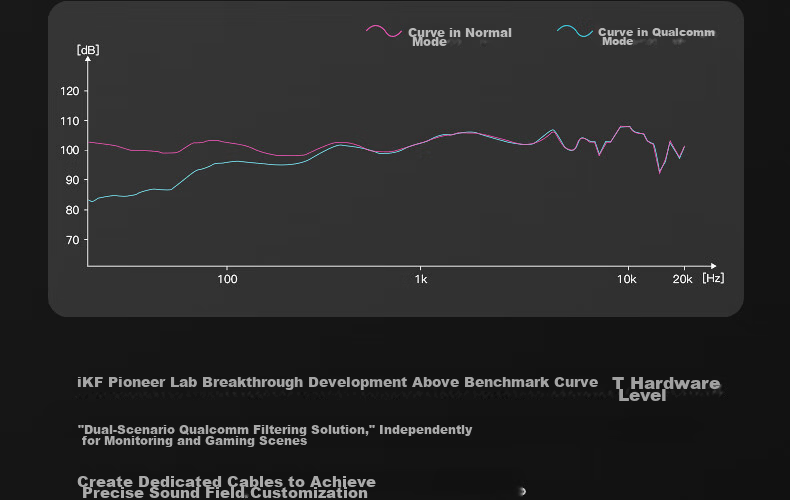
Task: Click the 'iKF Pioneer Lab Breakthrough Development' headline
Action: 338,382
